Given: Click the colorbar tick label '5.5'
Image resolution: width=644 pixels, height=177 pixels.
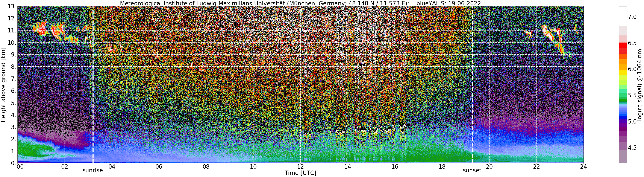Looking at the screenshot, I should point(632,95).
